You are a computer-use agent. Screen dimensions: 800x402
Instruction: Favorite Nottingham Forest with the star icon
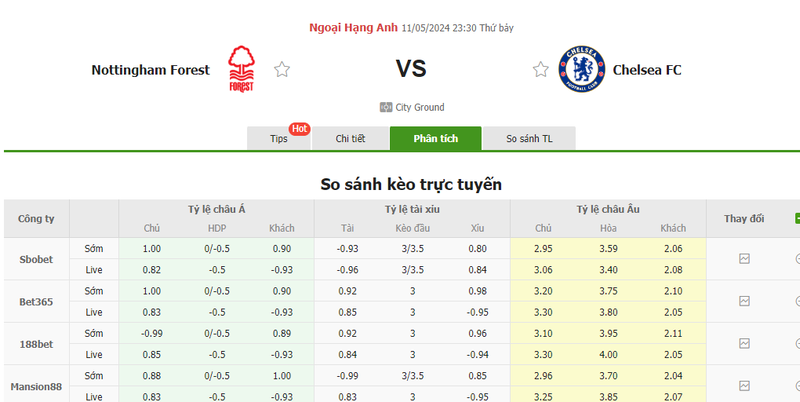coord(282,69)
